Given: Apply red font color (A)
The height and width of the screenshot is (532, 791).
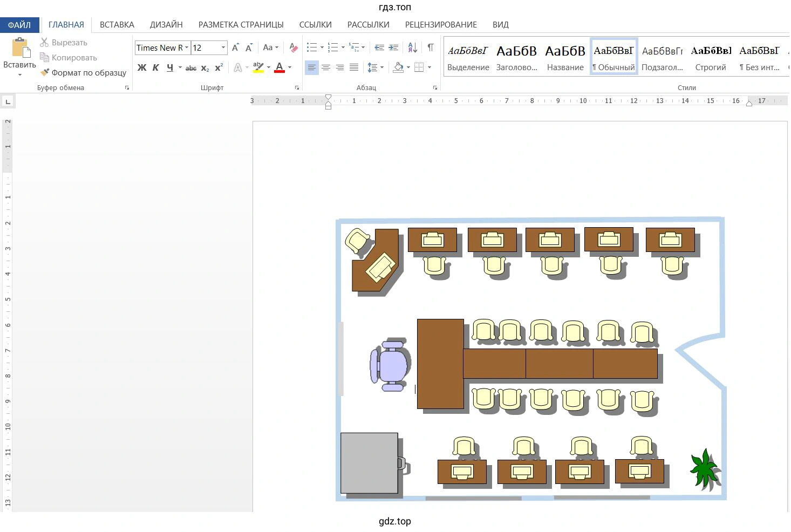Looking at the screenshot, I should [279, 67].
